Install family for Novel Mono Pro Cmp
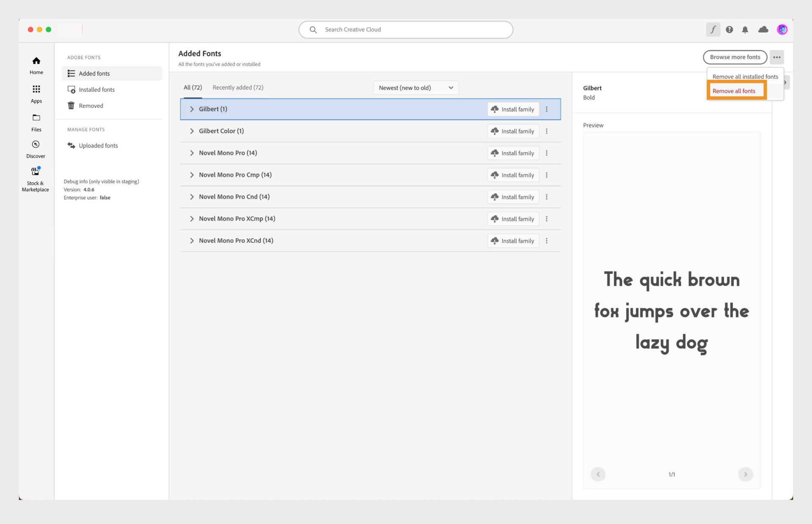812x524 pixels. [513, 175]
